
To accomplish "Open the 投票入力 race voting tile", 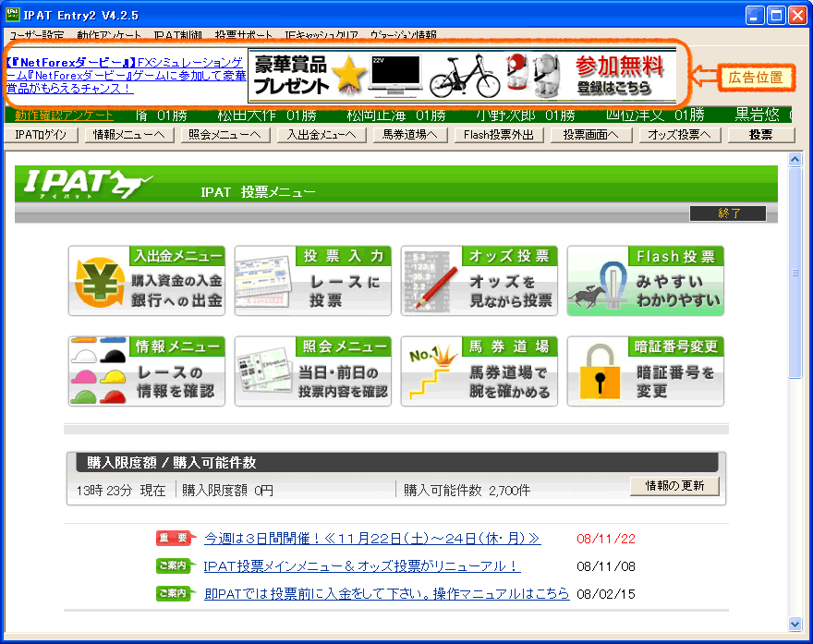I will (x=312, y=281).
